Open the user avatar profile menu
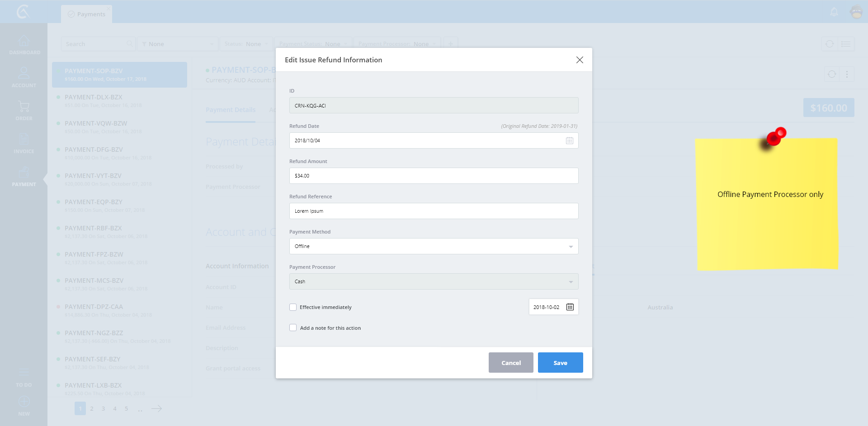 pyautogui.click(x=856, y=12)
